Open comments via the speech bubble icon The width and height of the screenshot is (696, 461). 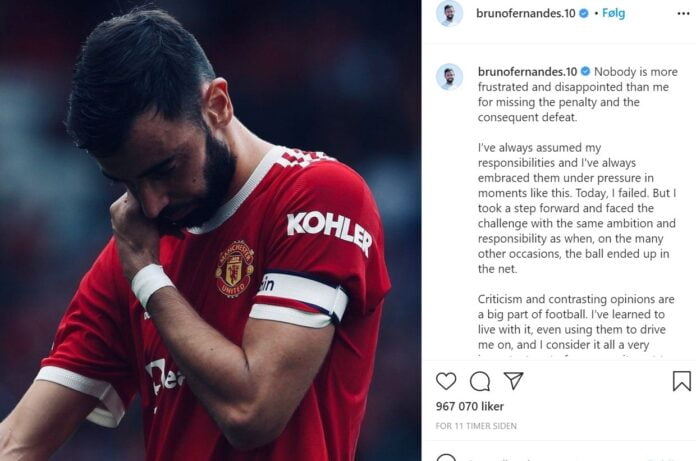click(x=480, y=381)
